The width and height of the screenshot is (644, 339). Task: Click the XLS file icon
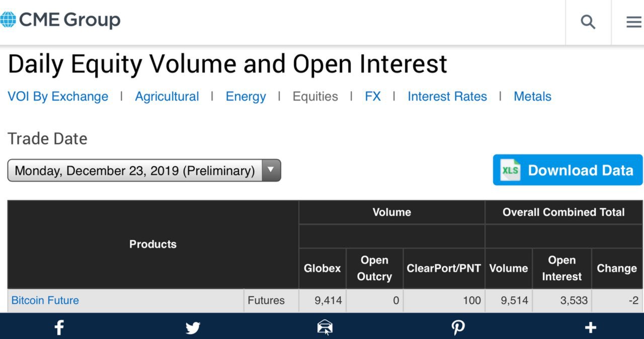pos(510,171)
